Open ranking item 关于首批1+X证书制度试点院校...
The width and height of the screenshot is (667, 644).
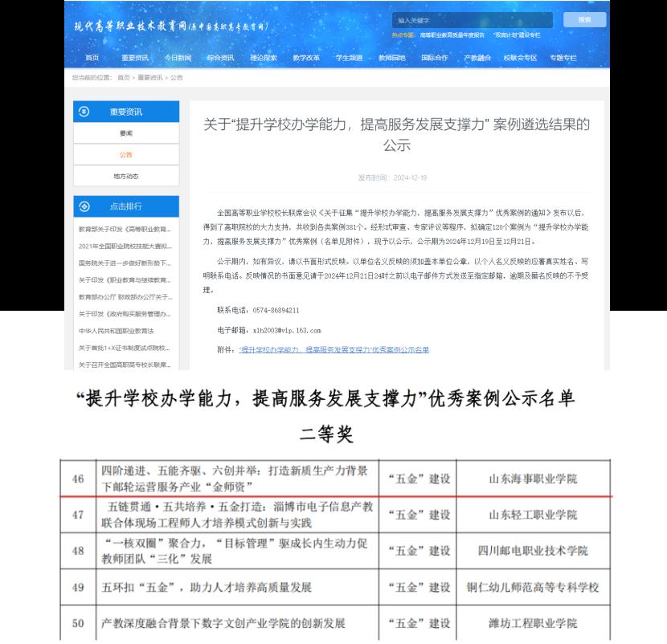pyautogui.click(x=125, y=348)
